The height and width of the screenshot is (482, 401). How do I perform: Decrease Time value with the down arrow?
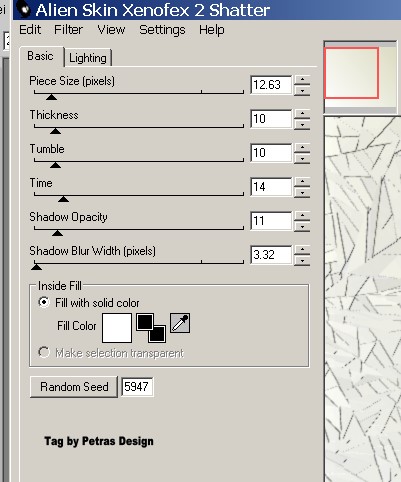pyautogui.click(x=302, y=193)
